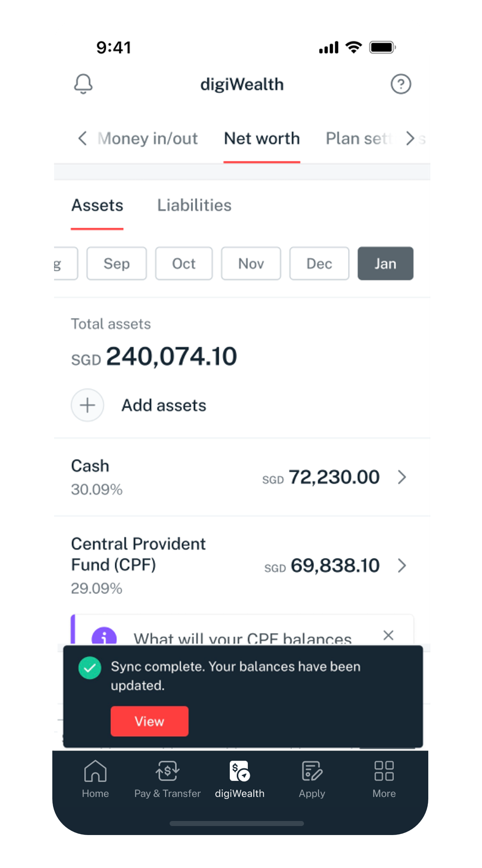Tap the plus icon to add assets

coord(87,405)
